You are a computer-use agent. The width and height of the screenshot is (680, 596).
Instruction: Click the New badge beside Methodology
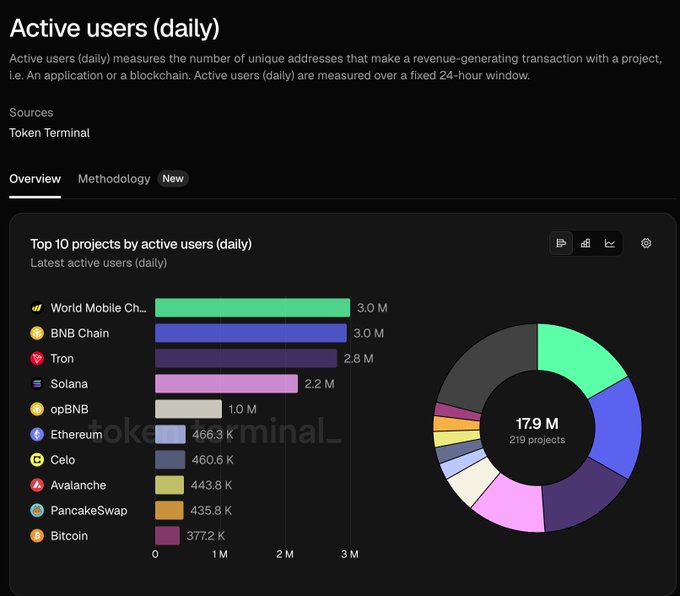click(173, 179)
